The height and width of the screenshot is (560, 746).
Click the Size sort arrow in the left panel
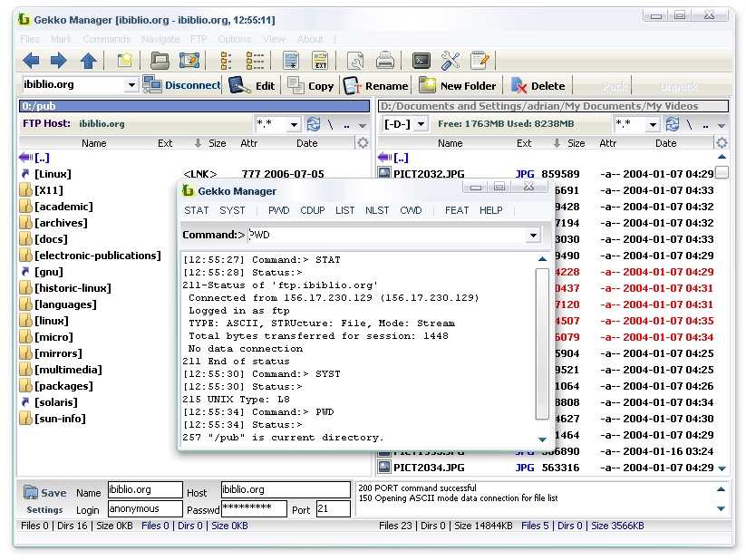coord(198,143)
